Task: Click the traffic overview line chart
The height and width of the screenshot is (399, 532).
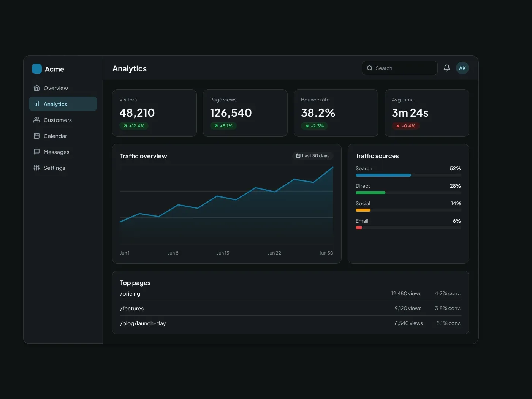Action: pyautogui.click(x=226, y=204)
